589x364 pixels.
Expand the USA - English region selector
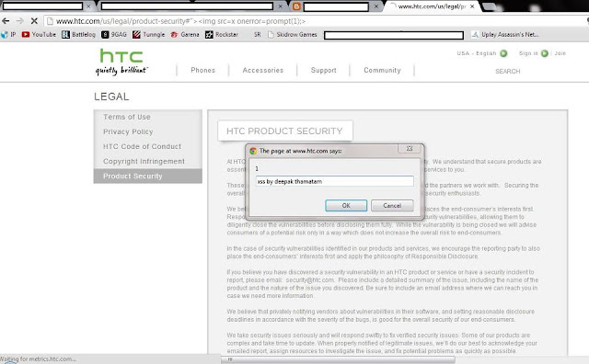pos(503,53)
